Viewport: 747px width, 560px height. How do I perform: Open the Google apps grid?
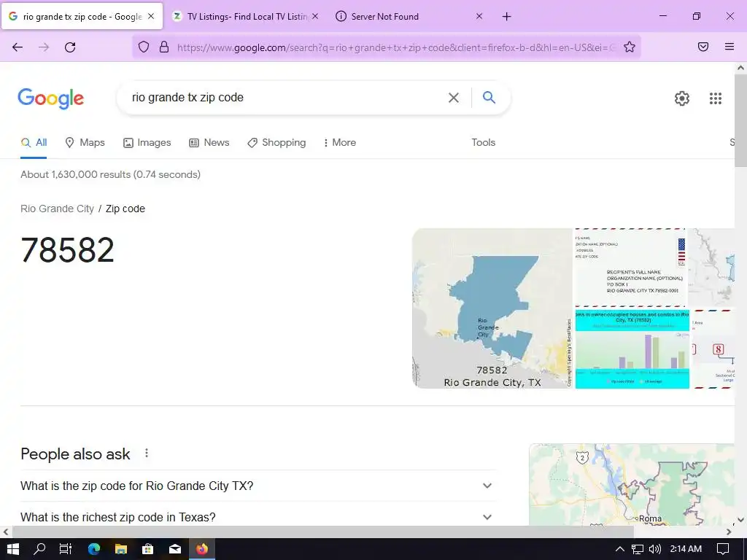716,98
